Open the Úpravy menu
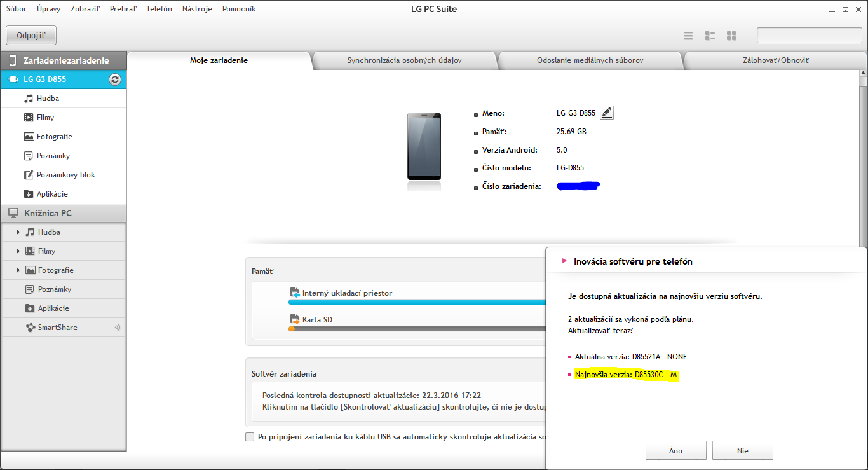This screenshot has width=868, height=470. coord(49,9)
